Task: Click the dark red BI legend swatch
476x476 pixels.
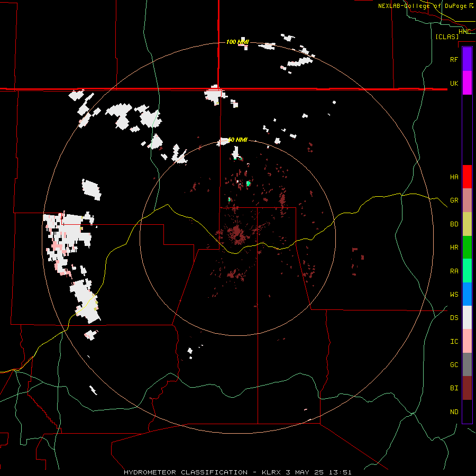Action: 467,388
